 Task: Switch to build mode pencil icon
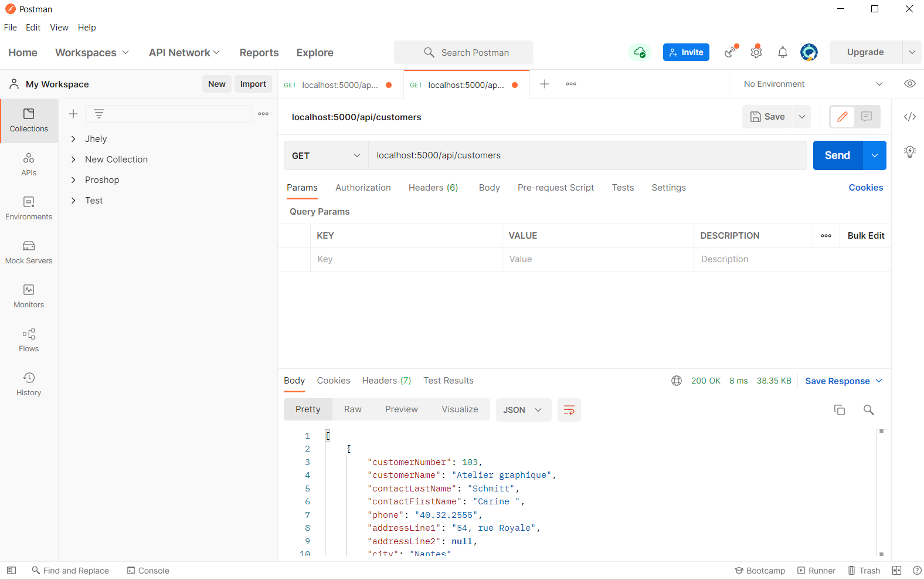click(843, 117)
